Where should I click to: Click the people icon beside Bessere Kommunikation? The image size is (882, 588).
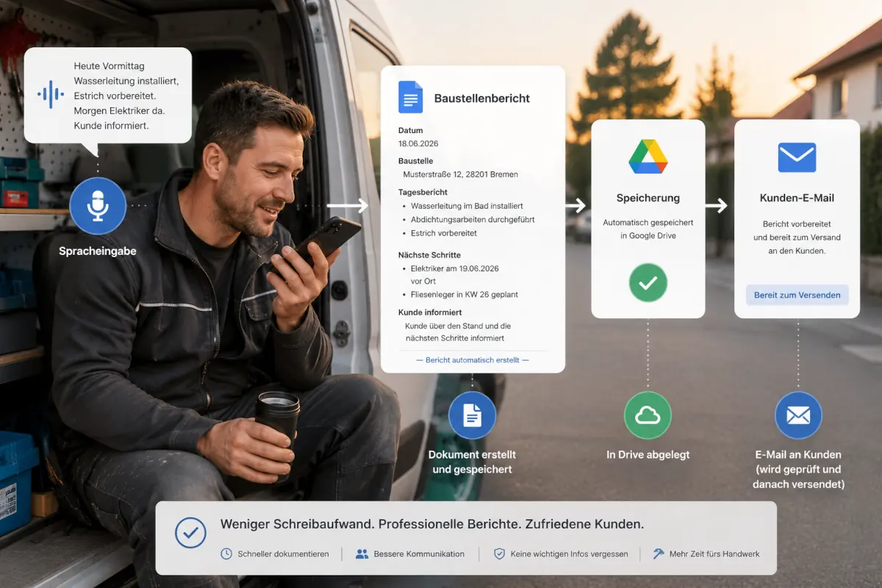click(362, 553)
